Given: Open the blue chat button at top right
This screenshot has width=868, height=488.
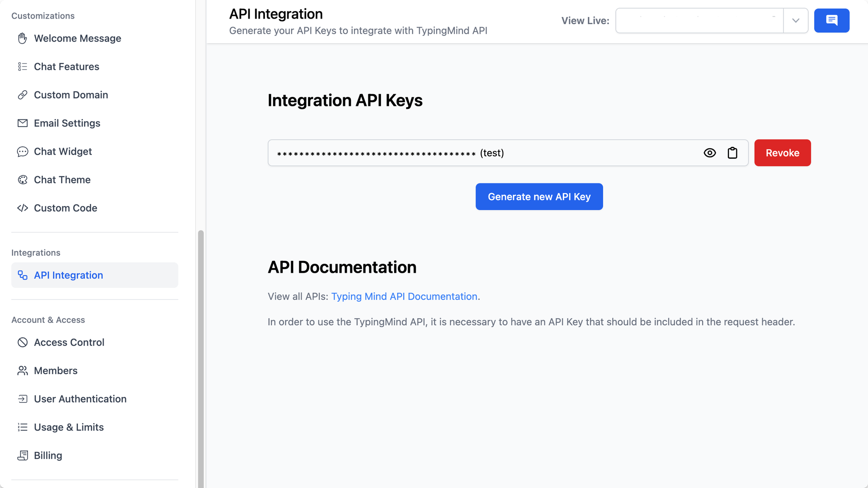Looking at the screenshot, I should [832, 20].
